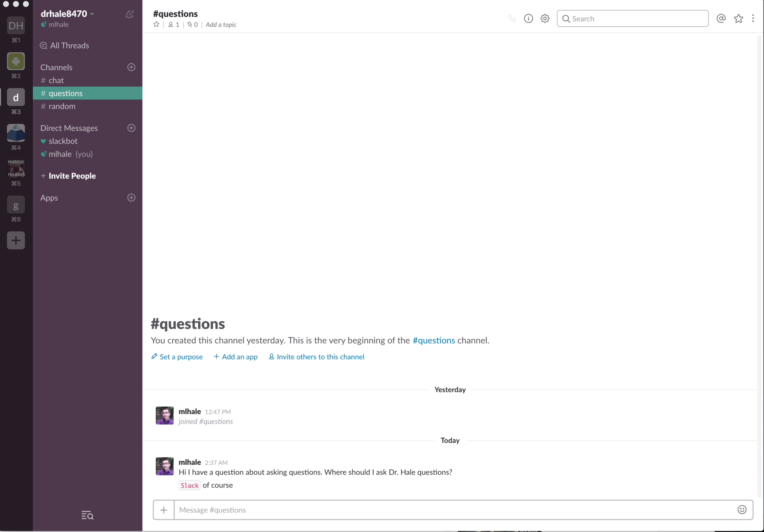764x532 pixels.
Task: Open channel settings gear icon
Action: tap(545, 19)
